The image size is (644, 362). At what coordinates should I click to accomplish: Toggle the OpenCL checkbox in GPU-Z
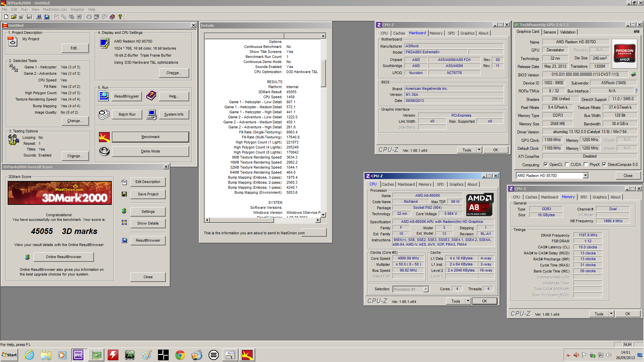tap(546, 165)
